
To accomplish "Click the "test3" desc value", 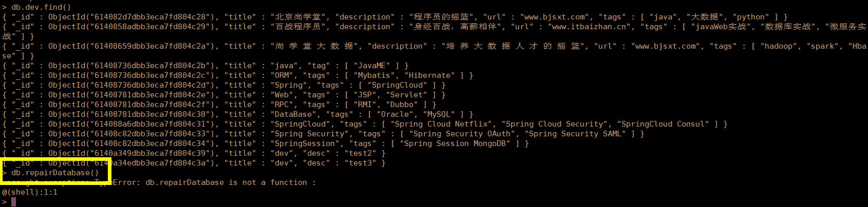I will point(360,163).
